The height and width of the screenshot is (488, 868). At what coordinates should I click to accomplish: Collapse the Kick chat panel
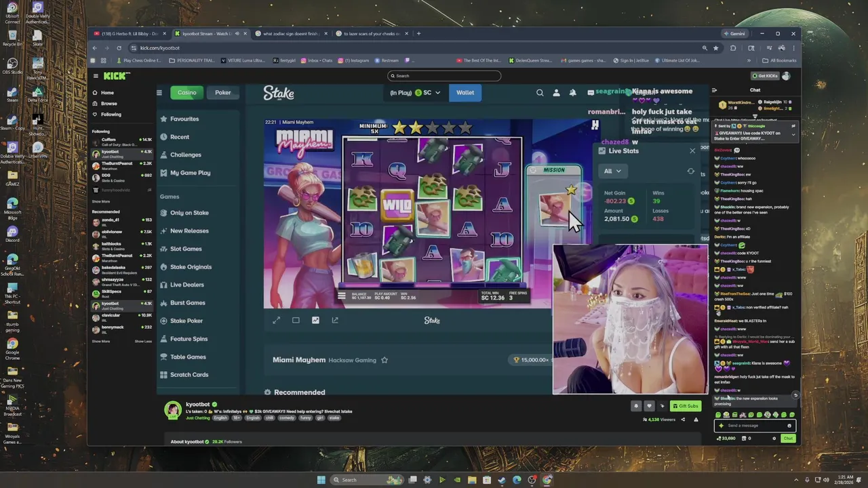714,90
